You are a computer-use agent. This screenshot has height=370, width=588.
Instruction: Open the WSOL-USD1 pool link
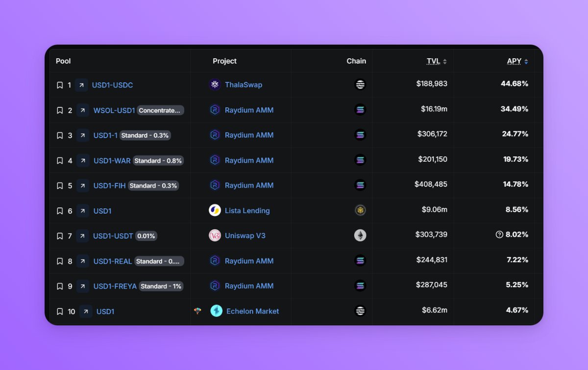click(114, 110)
